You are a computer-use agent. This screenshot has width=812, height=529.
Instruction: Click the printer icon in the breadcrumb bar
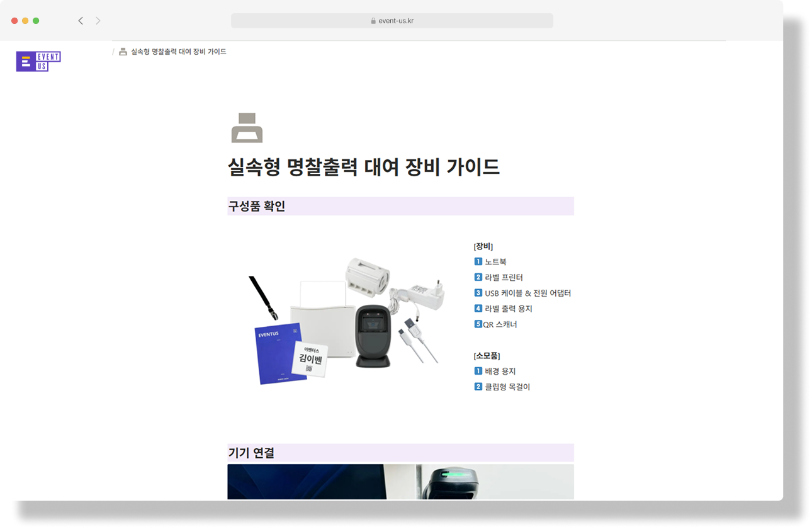pyautogui.click(x=122, y=52)
